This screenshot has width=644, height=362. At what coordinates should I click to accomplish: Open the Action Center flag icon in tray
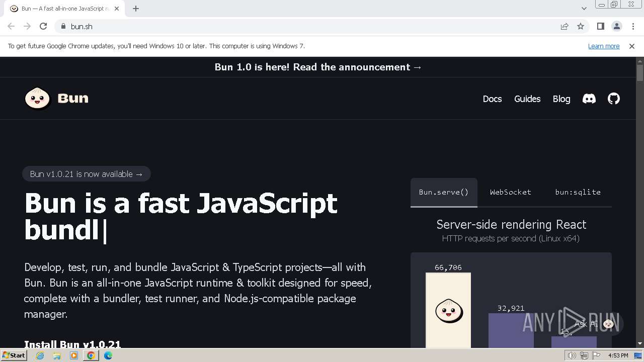(x=596, y=355)
